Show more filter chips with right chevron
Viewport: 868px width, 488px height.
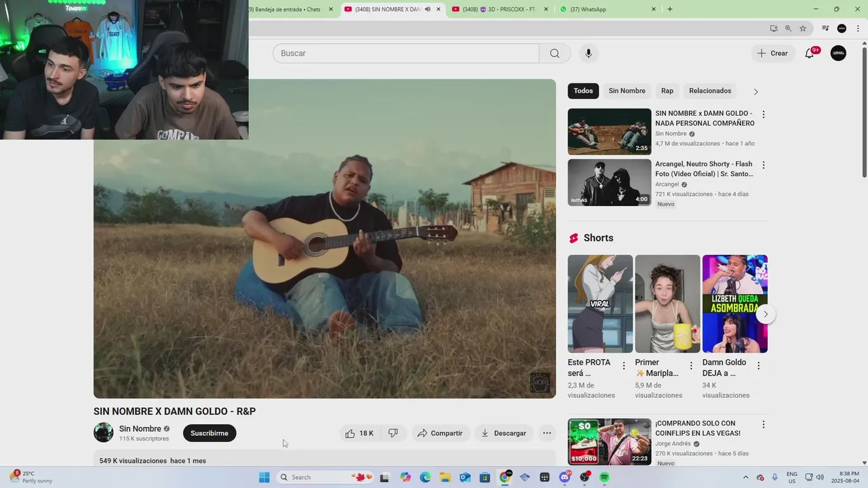756,91
